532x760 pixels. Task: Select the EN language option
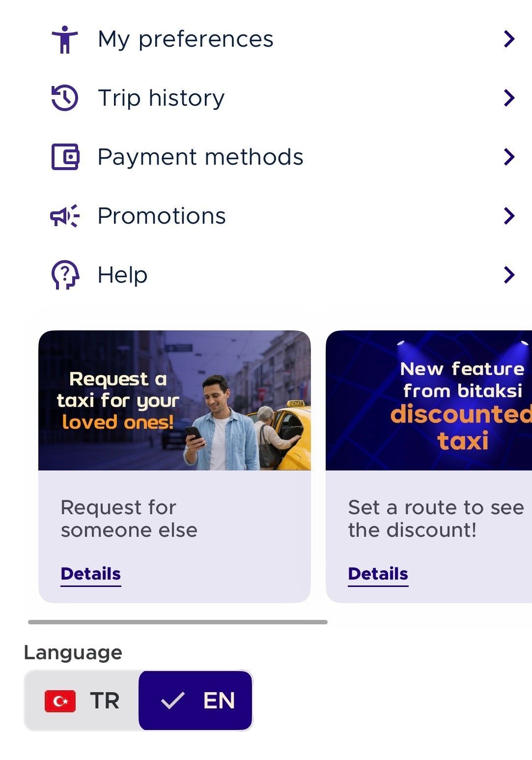coord(196,701)
